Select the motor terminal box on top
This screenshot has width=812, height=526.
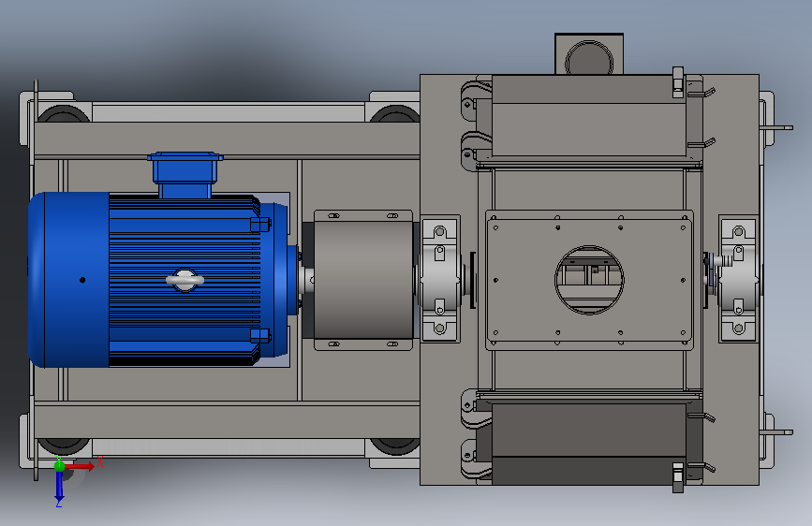click(185, 174)
